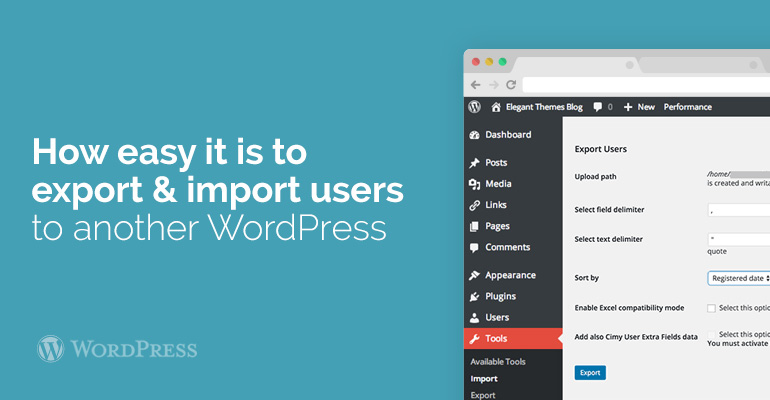Open the + New menu in admin bar
770x400 pixels.
[639, 107]
